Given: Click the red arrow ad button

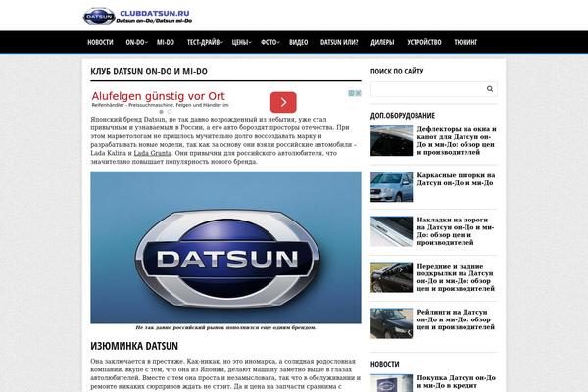Looking at the screenshot, I should click(x=283, y=102).
